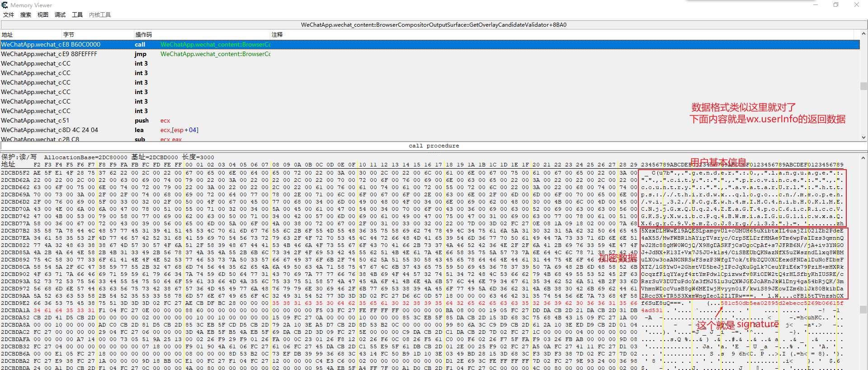This screenshot has width=868, height=370.
Task: Click hex row address 2DCBD742
Action: point(15,216)
